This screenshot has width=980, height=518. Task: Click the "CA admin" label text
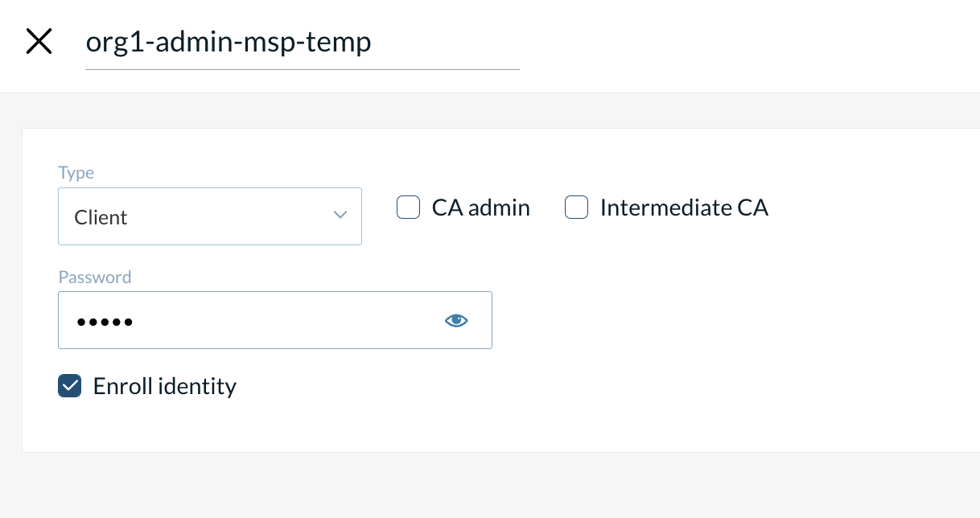coord(480,208)
